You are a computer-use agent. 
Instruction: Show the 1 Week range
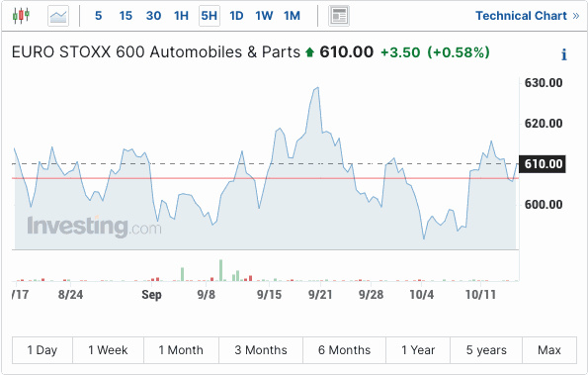(x=108, y=350)
